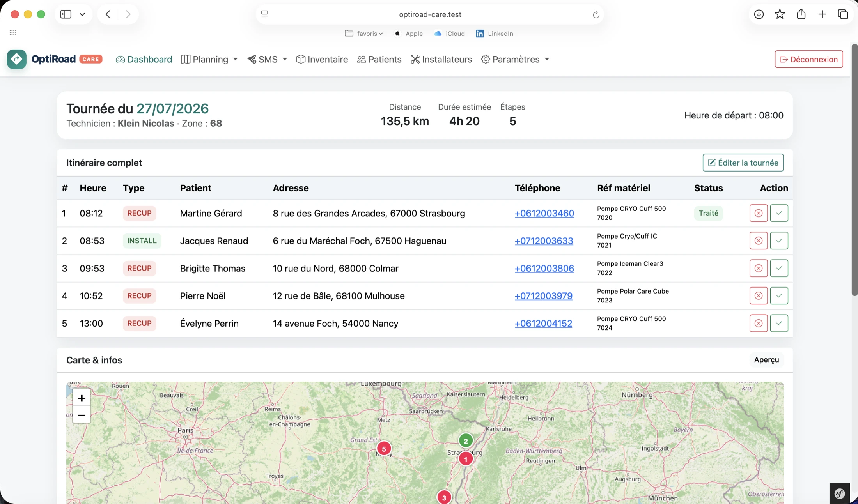
Task: Validate step 2 for Jacques Renaud
Action: coord(779,241)
